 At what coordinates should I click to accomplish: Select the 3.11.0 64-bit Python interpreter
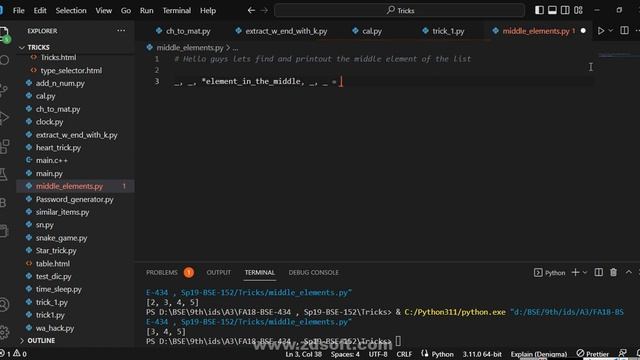click(x=482, y=354)
